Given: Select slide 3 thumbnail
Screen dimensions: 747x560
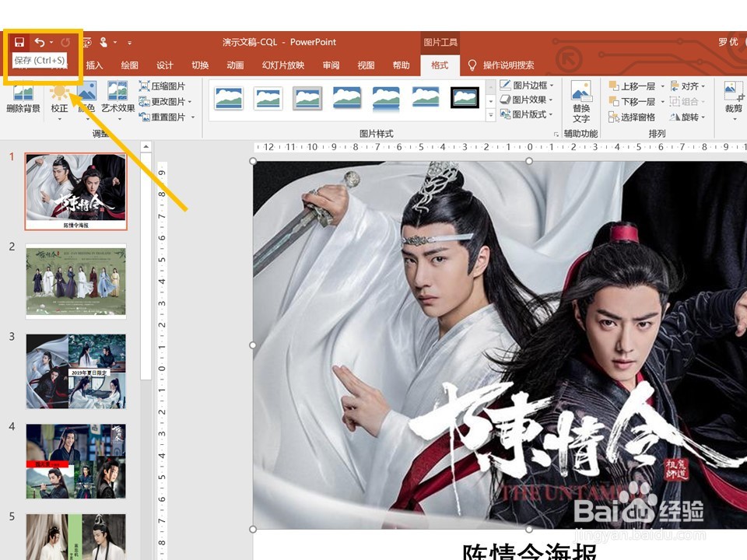Looking at the screenshot, I should (75, 372).
